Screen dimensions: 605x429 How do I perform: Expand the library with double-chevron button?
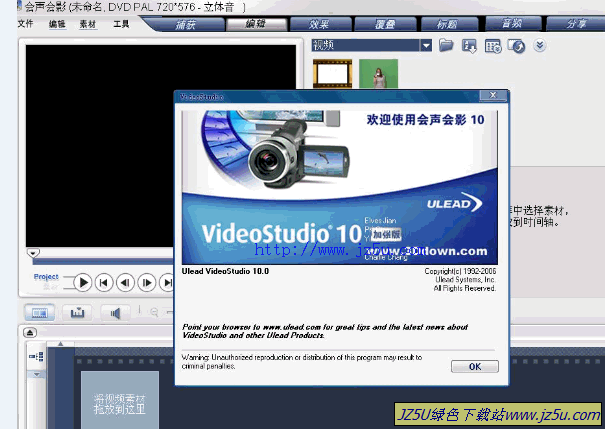point(540,46)
